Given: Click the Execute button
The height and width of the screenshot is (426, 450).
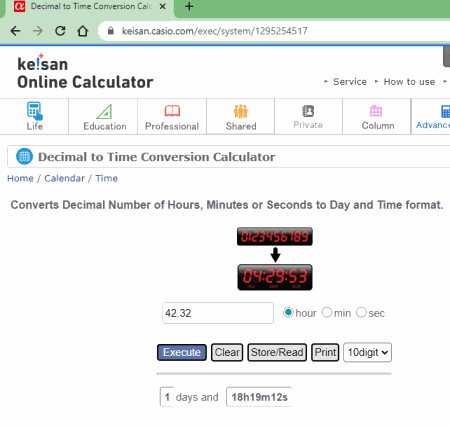Looking at the screenshot, I should click(182, 352).
